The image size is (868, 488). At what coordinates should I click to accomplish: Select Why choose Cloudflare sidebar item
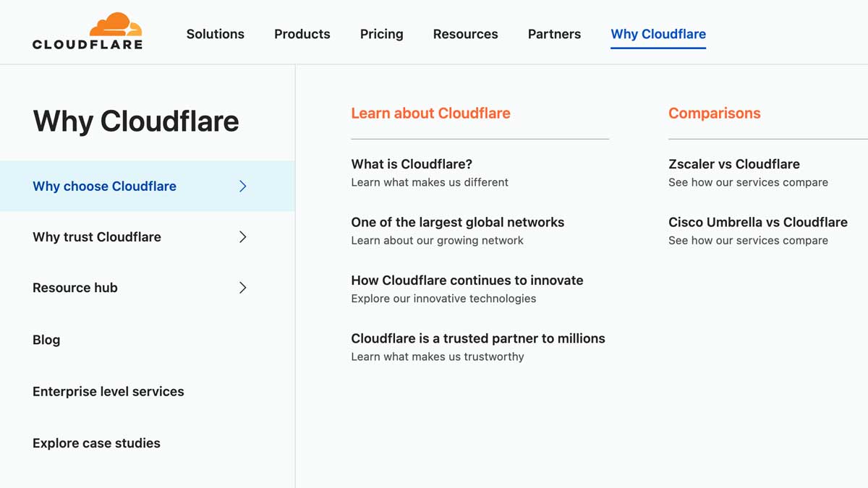click(148, 186)
